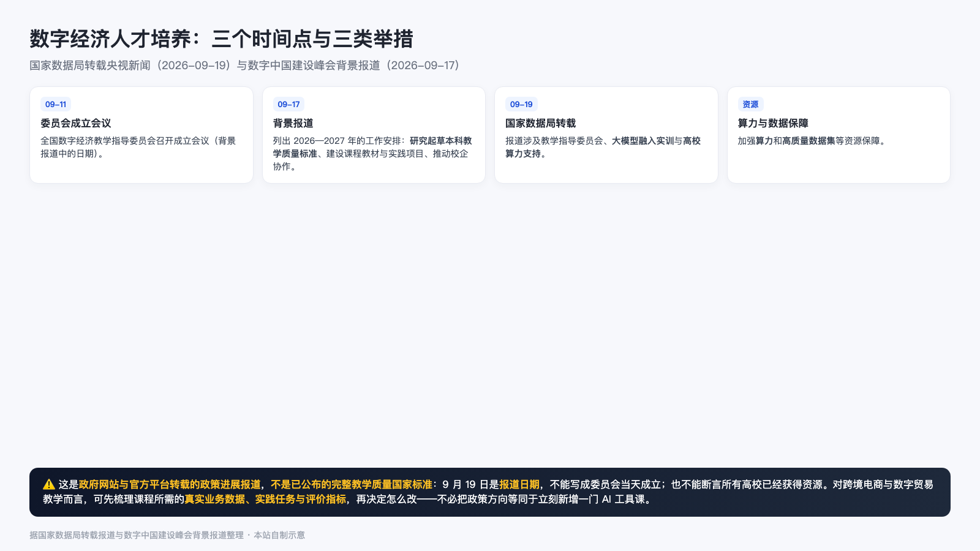980x551 pixels.
Task: Click the text 加强算力和高质量数据集等资源保障
Action: click(813, 141)
